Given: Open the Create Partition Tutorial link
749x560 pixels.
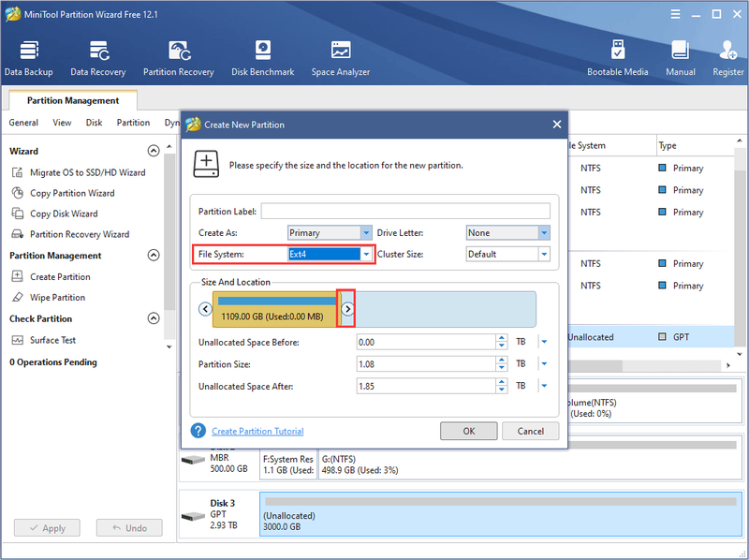Looking at the screenshot, I should coord(257,431).
